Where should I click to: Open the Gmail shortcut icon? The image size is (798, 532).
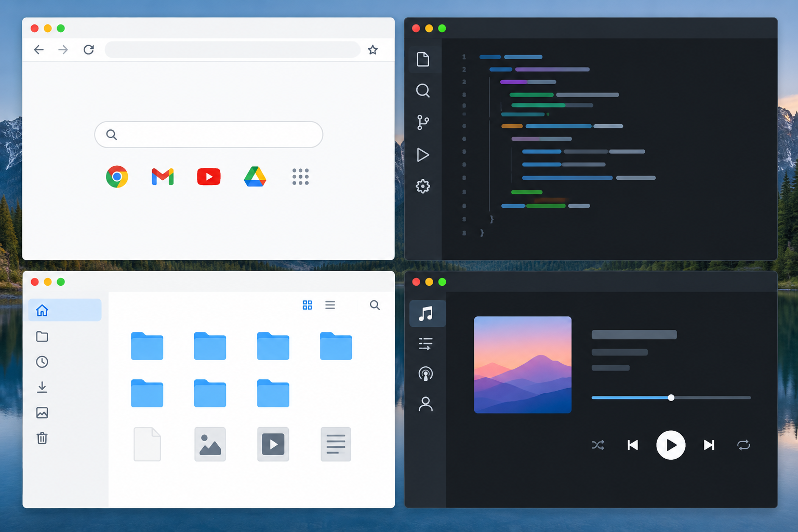(163, 177)
